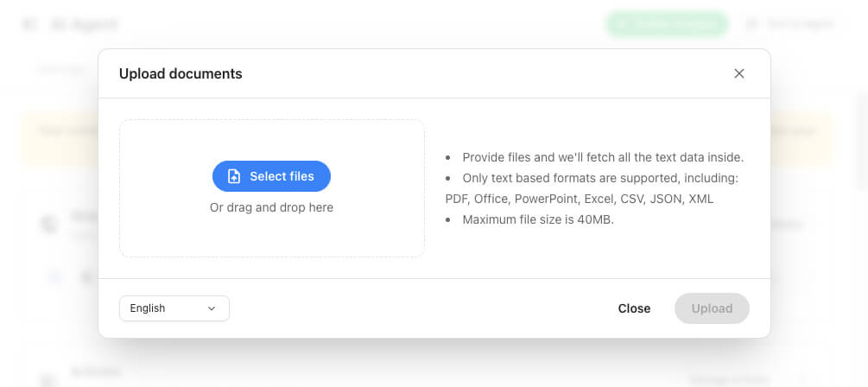868x387 pixels.
Task: Click the 'Provide files and we'll fetch' bullet
Action: 603,157
